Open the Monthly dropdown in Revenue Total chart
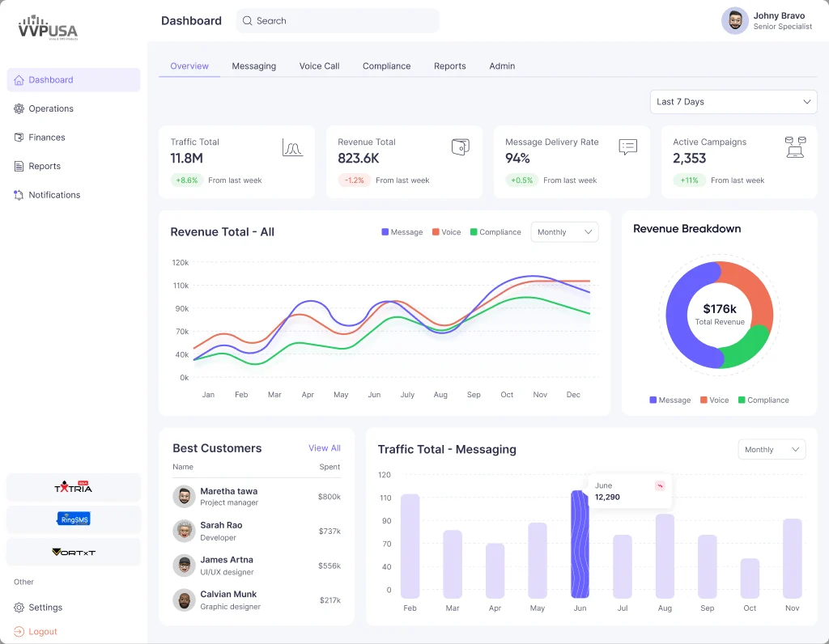 click(564, 232)
